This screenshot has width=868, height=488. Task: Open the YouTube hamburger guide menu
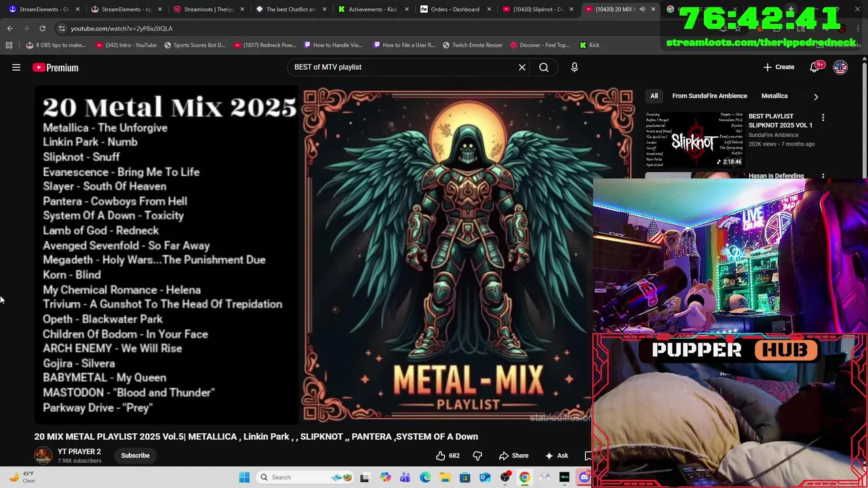[x=16, y=67]
